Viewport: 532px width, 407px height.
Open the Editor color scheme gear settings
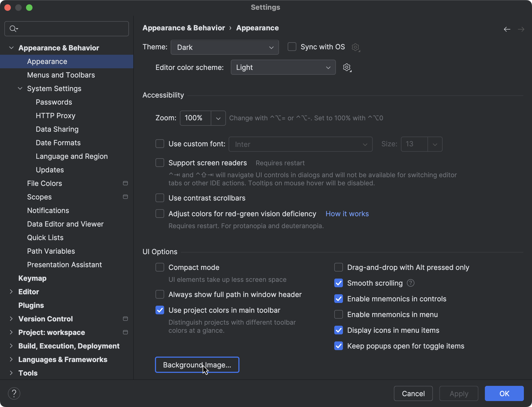pyautogui.click(x=347, y=67)
